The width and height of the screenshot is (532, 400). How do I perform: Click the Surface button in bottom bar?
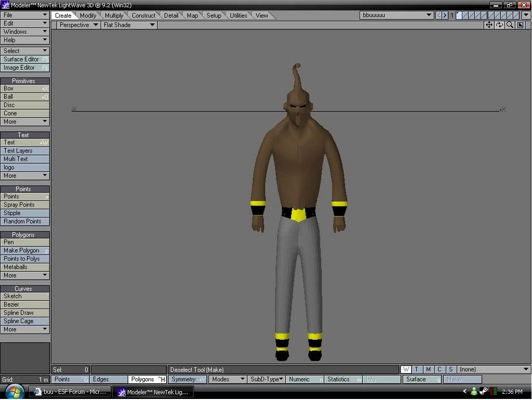coord(422,379)
